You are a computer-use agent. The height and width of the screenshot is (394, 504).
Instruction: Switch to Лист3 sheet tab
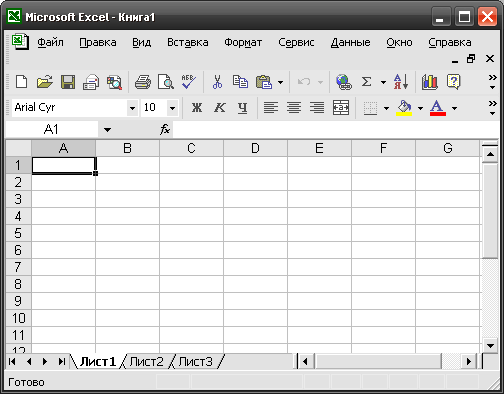point(195,361)
